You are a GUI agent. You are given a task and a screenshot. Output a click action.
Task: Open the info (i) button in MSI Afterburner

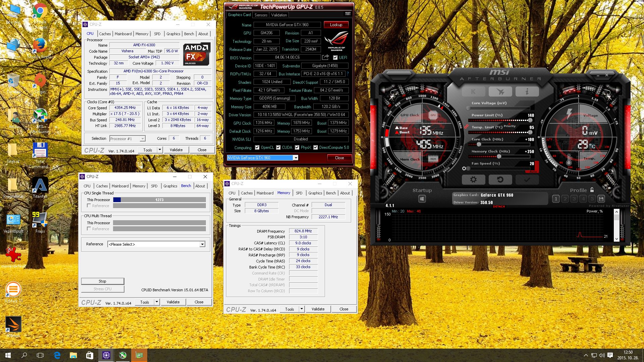[x=527, y=92]
